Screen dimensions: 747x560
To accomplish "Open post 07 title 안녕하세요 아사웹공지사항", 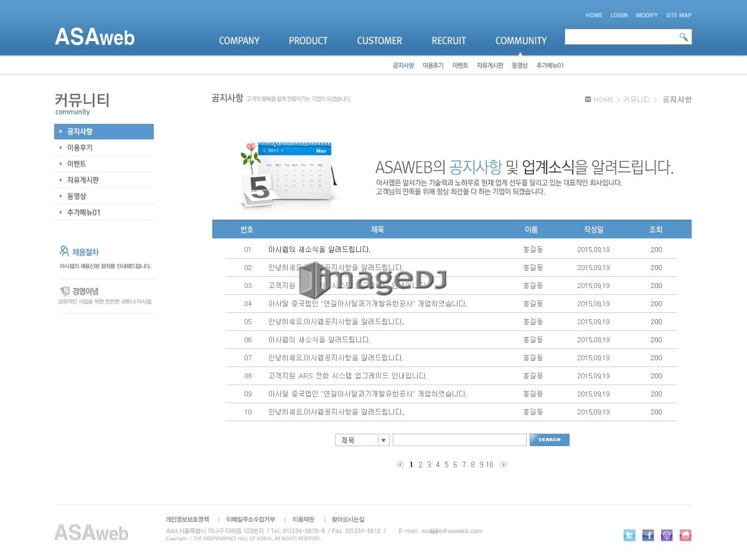I will tap(336, 358).
